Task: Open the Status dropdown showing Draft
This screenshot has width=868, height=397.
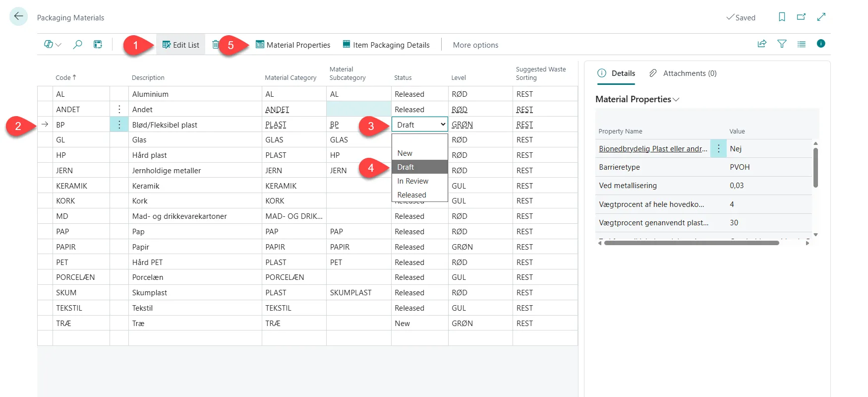Action: 420,125
